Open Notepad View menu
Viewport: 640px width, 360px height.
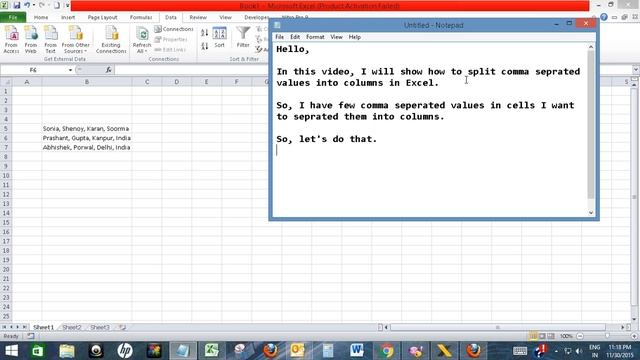coord(336,37)
